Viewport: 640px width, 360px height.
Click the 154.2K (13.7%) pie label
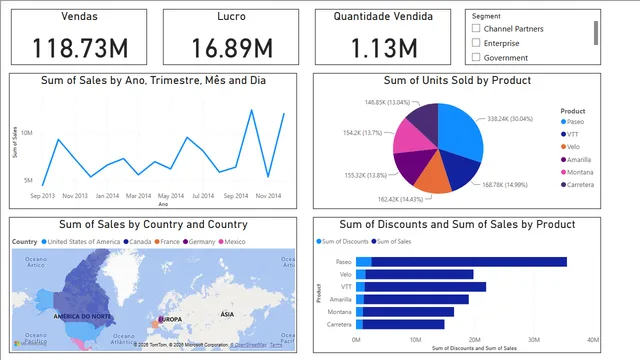(x=362, y=133)
